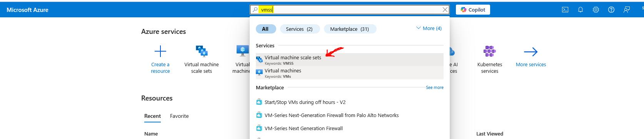The height and width of the screenshot is (139, 644).
Task: Click the Create a resource plus icon
Action: coord(160,51)
